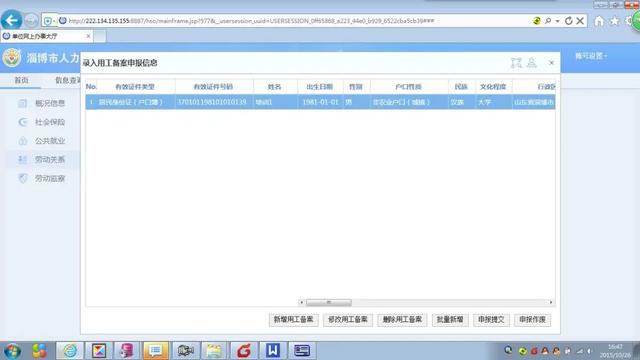
Task: Switch to the 首页 tab
Action: (21, 80)
